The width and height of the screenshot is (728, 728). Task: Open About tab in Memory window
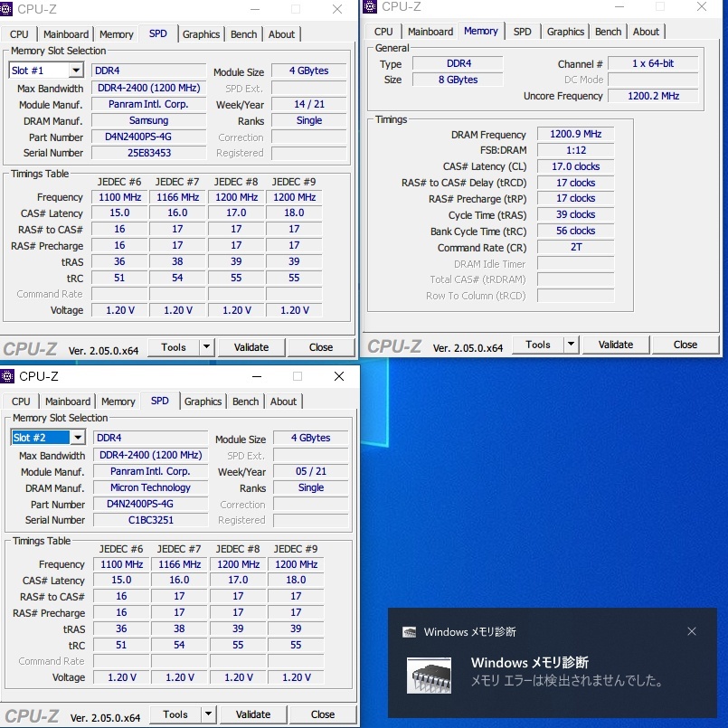(646, 32)
